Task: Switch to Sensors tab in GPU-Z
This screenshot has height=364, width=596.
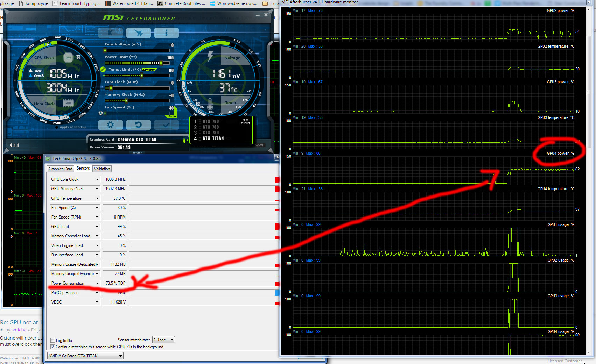Action: (83, 168)
